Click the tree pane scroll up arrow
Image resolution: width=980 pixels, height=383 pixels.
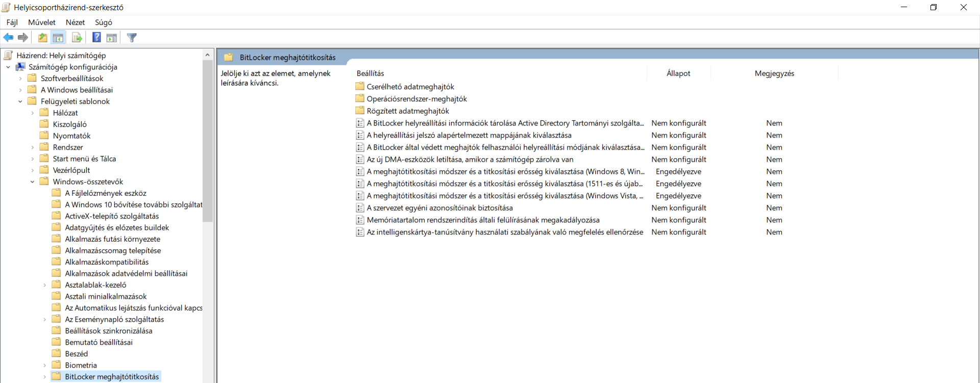click(207, 55)
